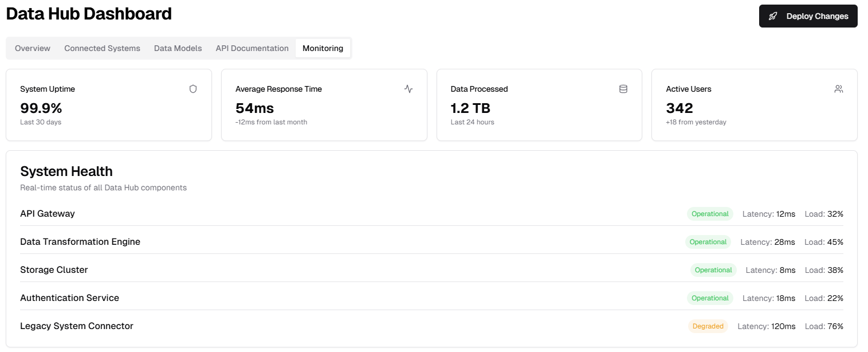Open the Connected Systems tab

click(102, 48)
